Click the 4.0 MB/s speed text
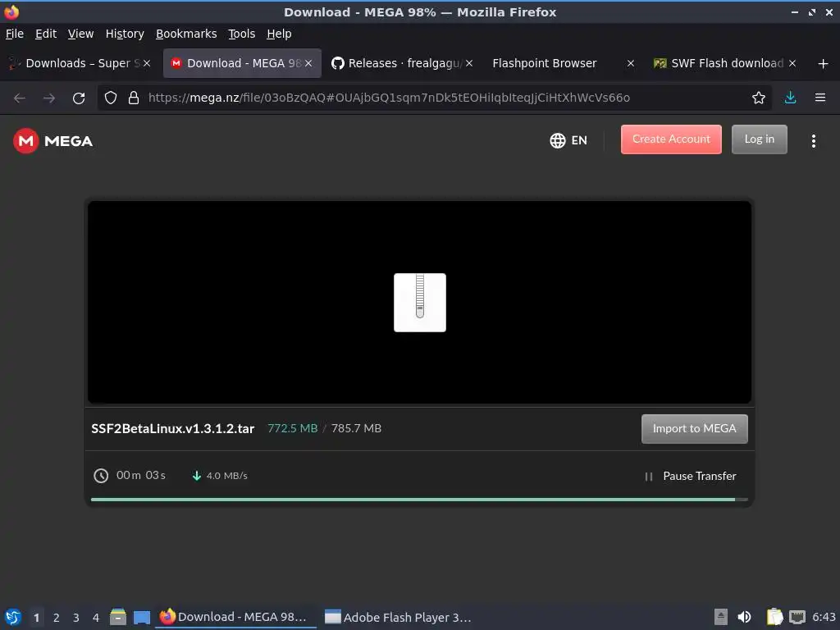Screen dimensions: 840x630 (x=227, y=476)
